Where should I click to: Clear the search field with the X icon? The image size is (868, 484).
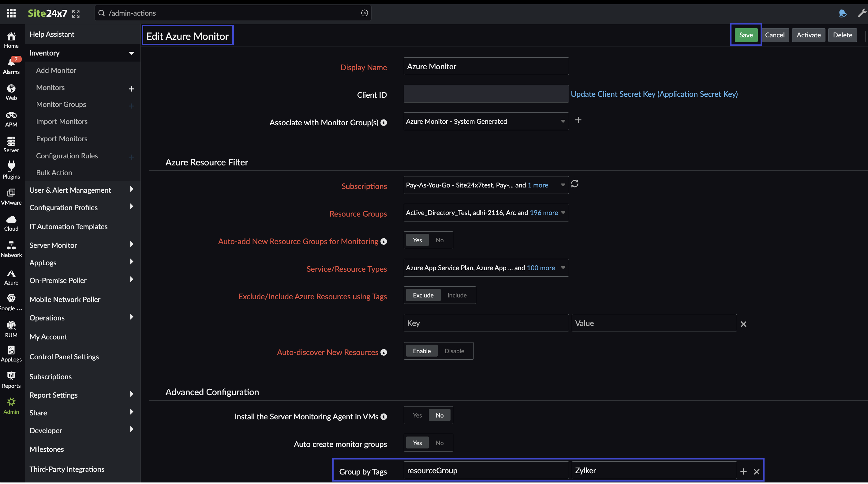click(x=364, y=13)
